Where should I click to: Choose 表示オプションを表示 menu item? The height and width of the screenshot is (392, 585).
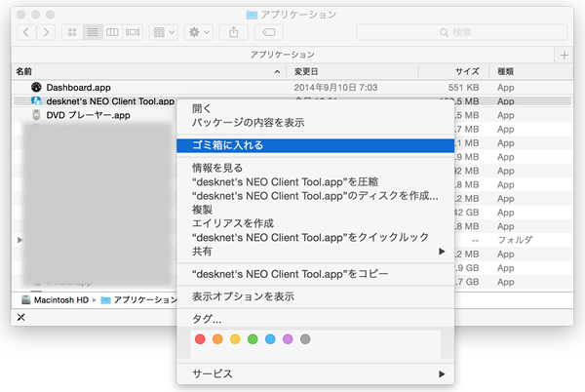(315, 296)
